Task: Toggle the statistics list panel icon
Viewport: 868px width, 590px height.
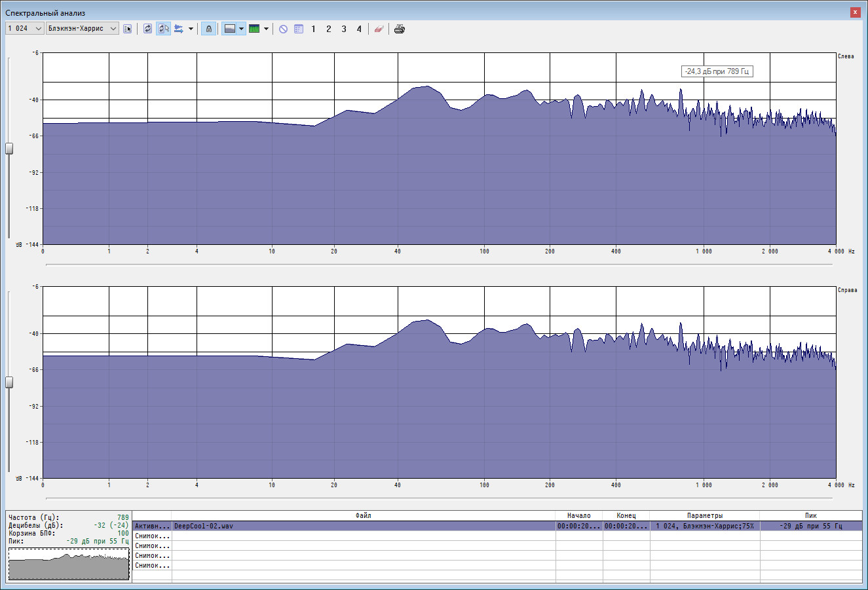Action: tap(299, 29)
